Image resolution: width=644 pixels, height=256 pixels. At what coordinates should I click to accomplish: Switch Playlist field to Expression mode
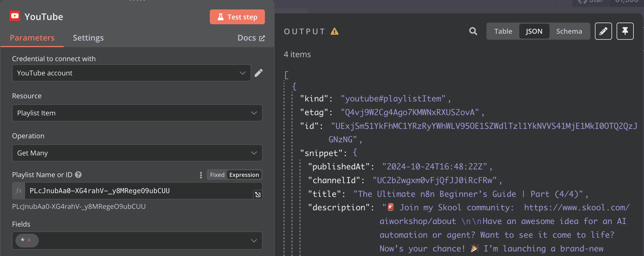pos(244,175)
